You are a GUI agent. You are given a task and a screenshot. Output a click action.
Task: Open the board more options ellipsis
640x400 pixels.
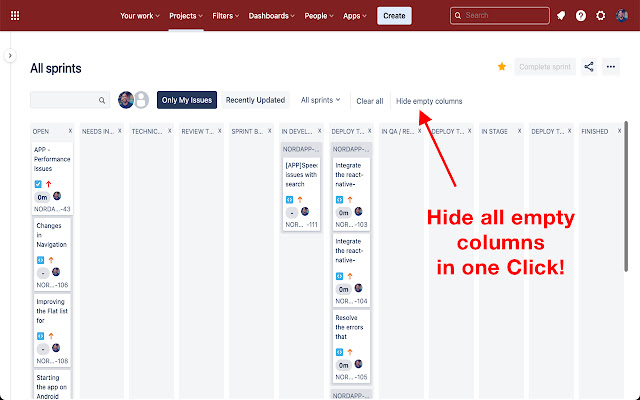613,67
